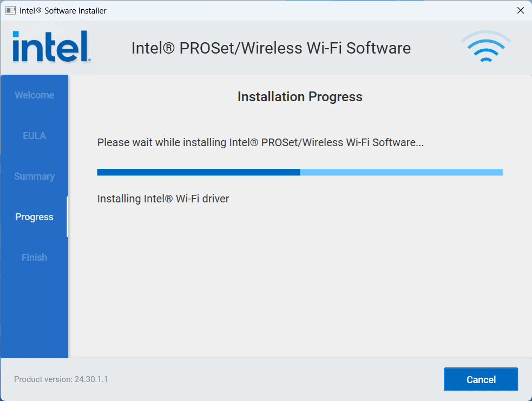This screenshot has width=532, height=401.
Task: Select the Welcome step in sidebar
Action: [34, 95]
